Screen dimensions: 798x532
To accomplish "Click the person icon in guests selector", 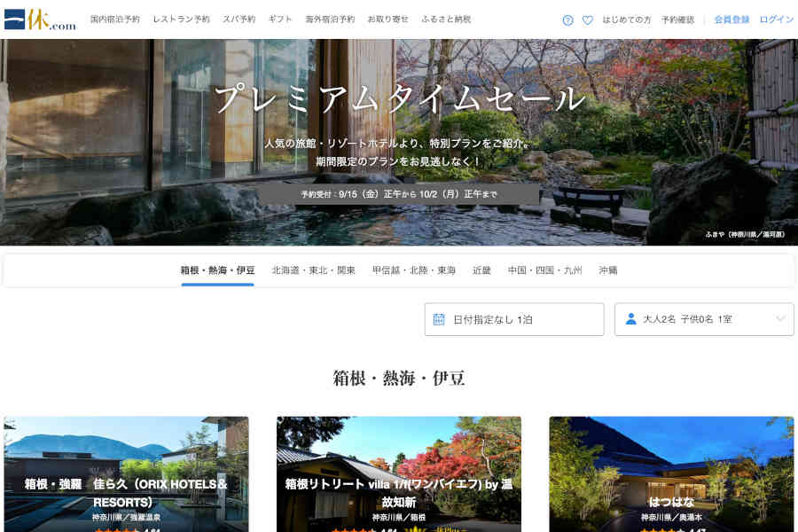I will tap(630, 319).
